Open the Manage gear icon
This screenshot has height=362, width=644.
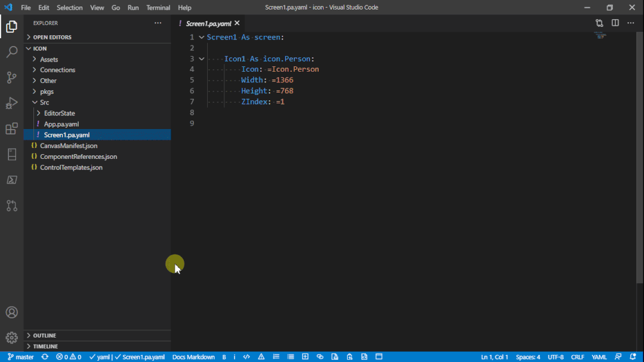click(11, 338)
